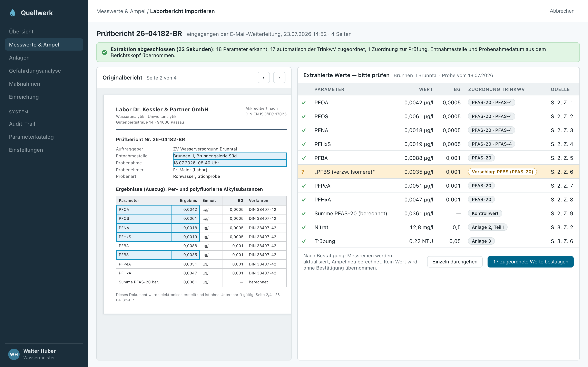Click the question mark icon on PFBS row
Image resolution: width=588 pixels, height=367 pixels.
coord(303,172)
